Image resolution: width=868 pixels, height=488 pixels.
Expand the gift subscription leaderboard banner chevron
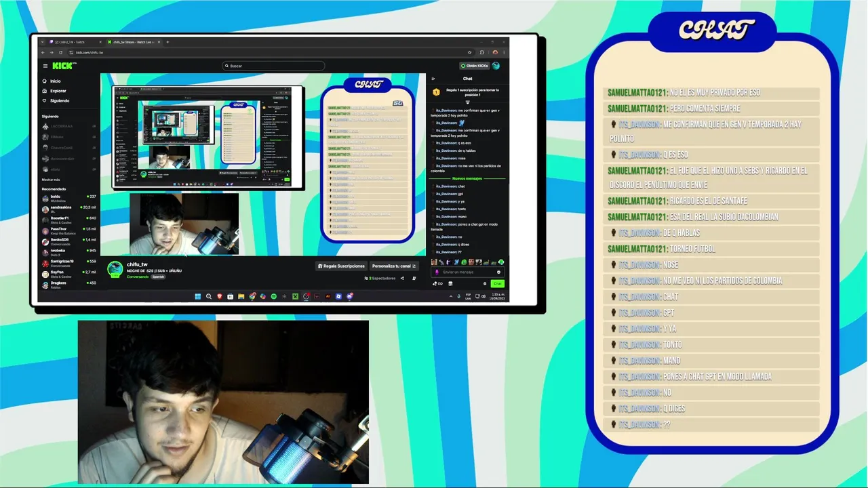pos(467,102)
